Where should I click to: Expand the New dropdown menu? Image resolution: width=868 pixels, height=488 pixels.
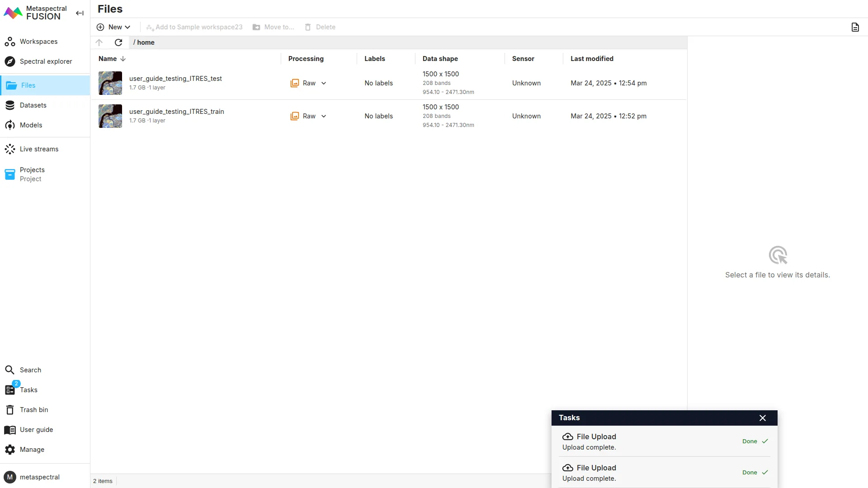114,27
